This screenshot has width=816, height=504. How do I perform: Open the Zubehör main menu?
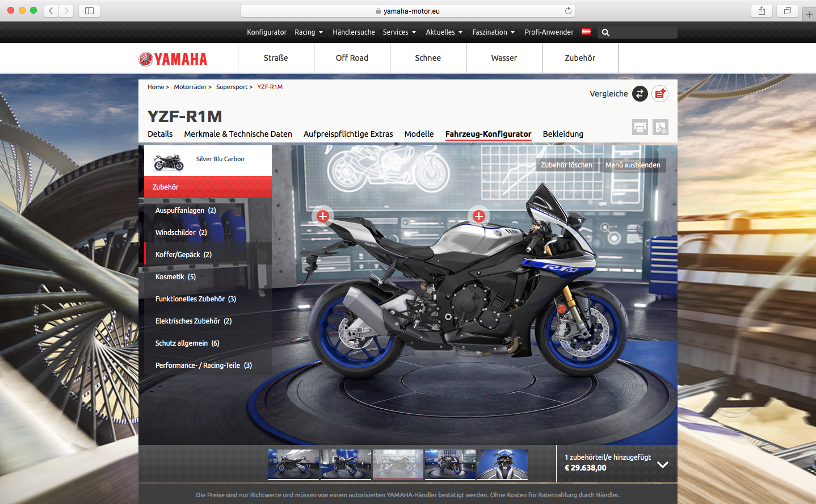click(x=580, y=58)
